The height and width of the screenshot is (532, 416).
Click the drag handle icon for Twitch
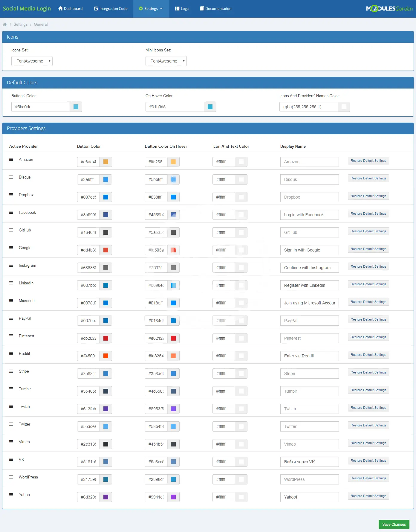[11, 406]
